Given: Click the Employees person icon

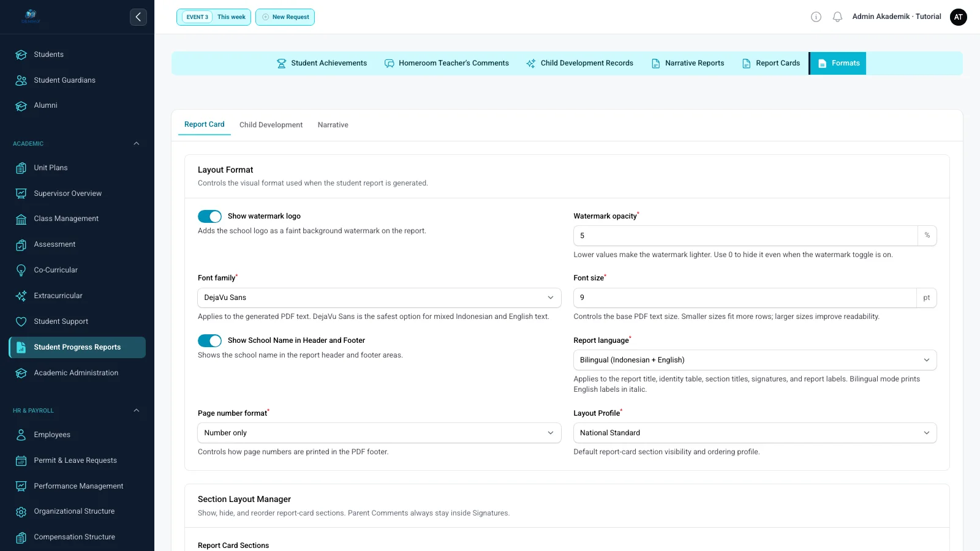Looking at the screenshot, I should pos(21,435).
